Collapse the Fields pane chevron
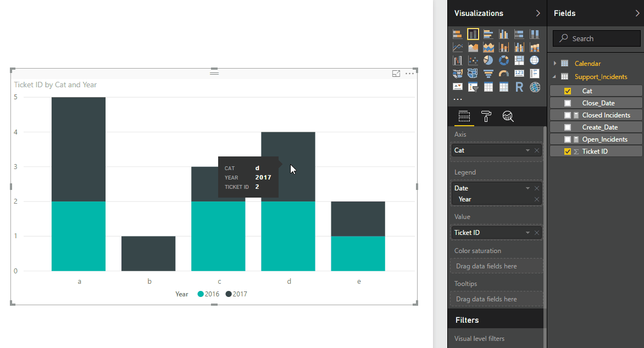 point(637,13)
